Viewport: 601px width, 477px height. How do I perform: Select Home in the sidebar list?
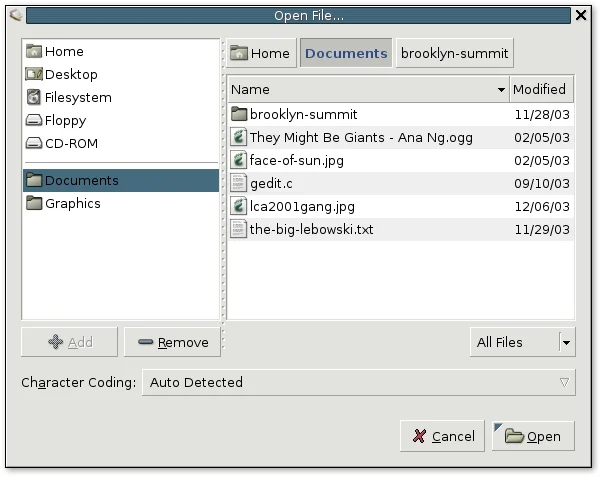point(121,51)
